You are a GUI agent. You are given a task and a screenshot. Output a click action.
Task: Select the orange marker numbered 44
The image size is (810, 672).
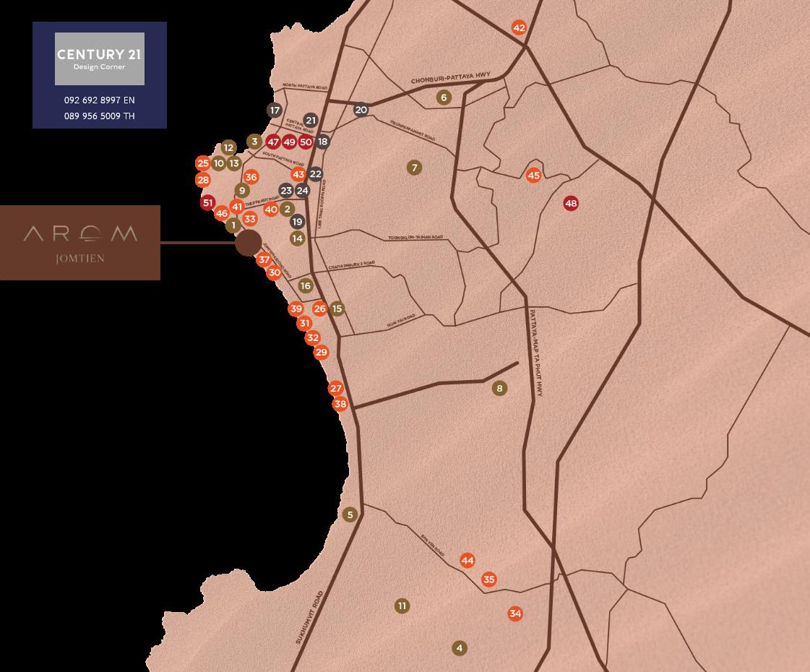point(468,561)
